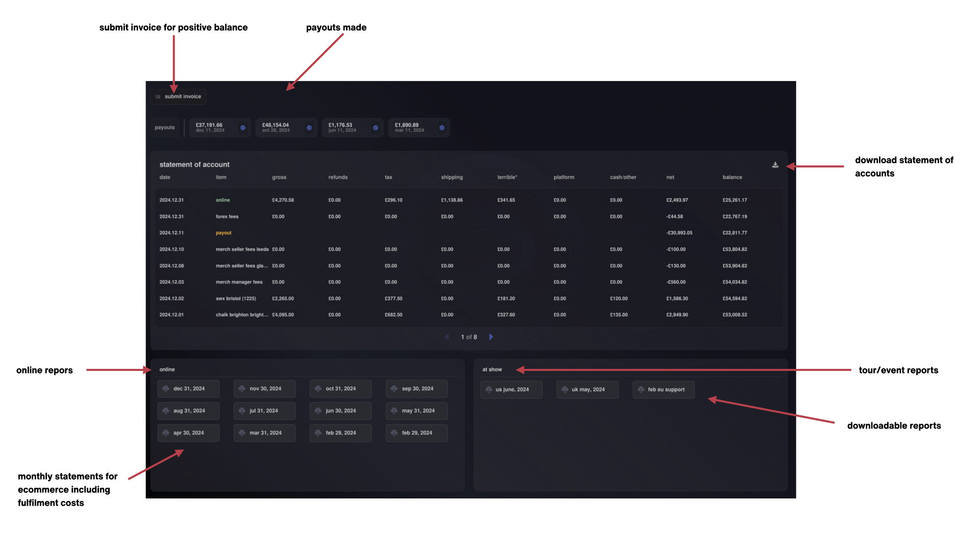Download the may 31, 2024 online report
Image resolution: width=980 pixels, height=551 pixels.
(x=416, y=411)
